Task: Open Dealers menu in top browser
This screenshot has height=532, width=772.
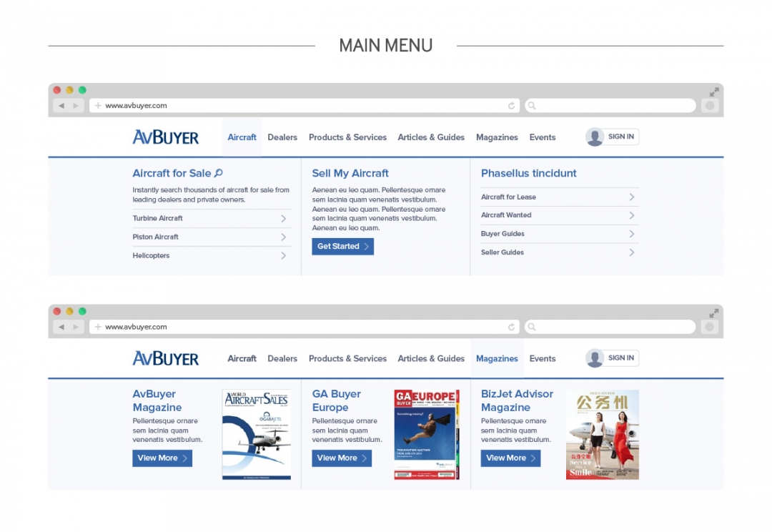Action: [x=282, y=137]
